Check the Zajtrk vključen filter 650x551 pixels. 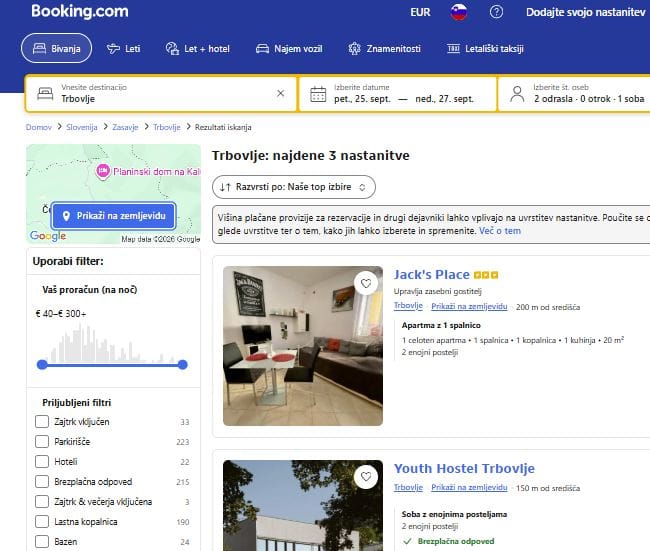pyautogui.click(x=42, y=422)
